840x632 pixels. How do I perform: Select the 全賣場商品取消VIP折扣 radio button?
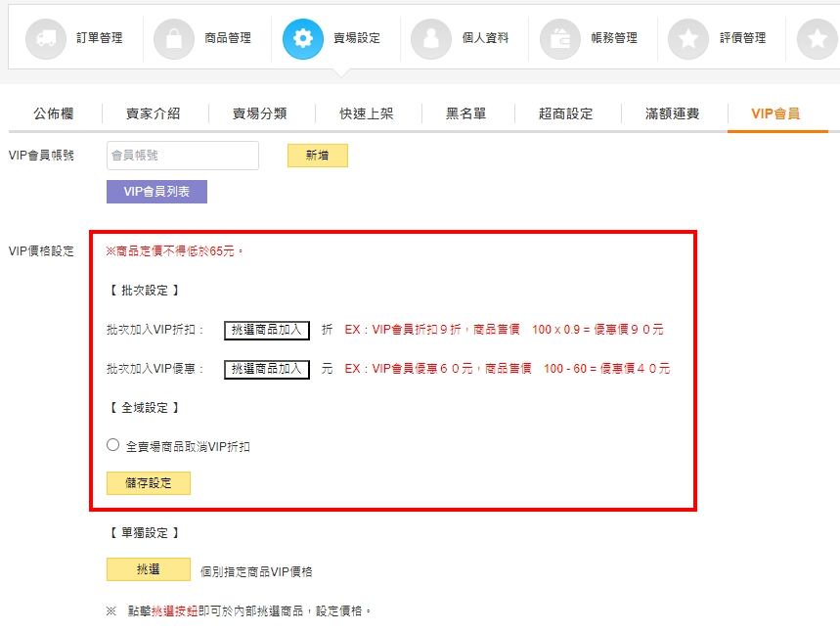(x=112, y=445)
